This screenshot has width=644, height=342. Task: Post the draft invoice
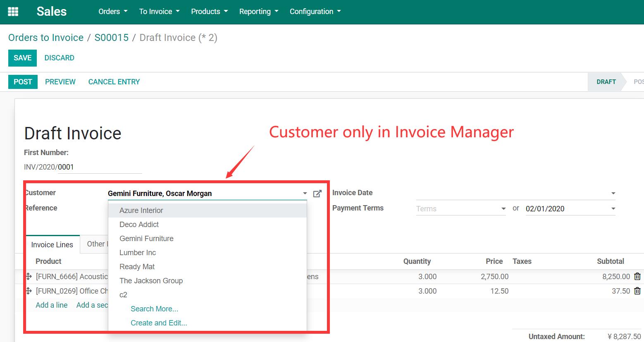(x=23, y=82)
